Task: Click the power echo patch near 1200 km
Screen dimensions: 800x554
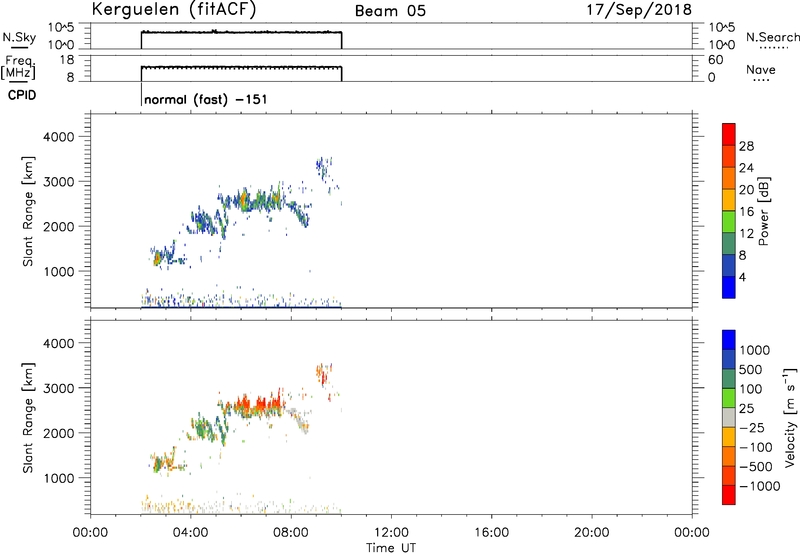Action: pyautogui.click(x=158, y=258)
